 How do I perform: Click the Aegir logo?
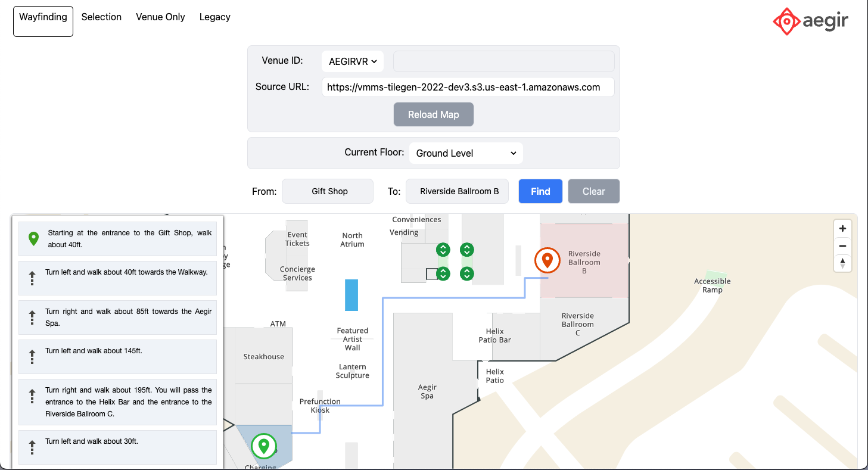(x=810, y=21)
